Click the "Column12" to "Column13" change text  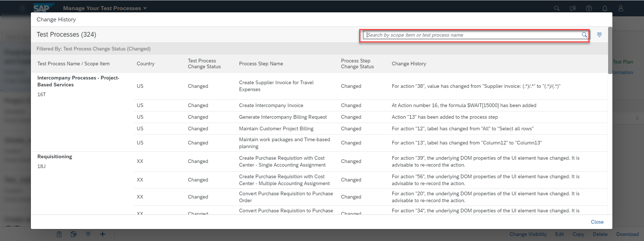[x=467, y=143]
